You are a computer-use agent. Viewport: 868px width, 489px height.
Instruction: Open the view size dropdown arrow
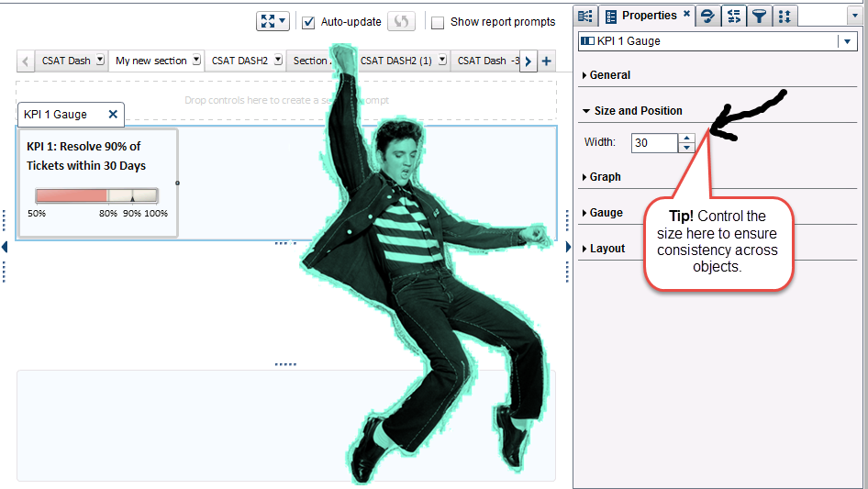tap(283, 22)
